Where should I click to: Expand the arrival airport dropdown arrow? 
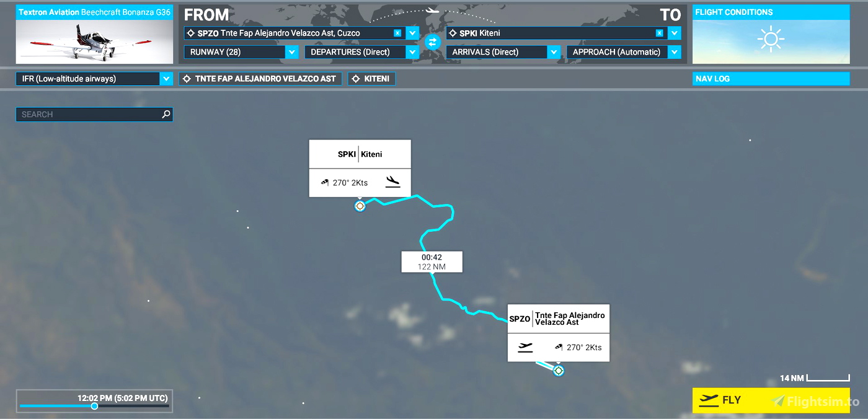click(x=675, y=33)
